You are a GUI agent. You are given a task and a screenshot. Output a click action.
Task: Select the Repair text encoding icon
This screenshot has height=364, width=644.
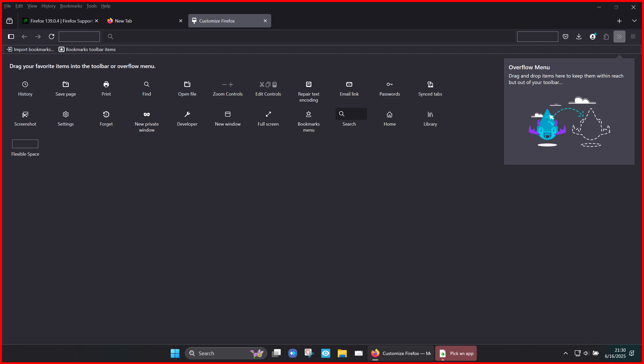pyautogui.click(x=308, y=84)
